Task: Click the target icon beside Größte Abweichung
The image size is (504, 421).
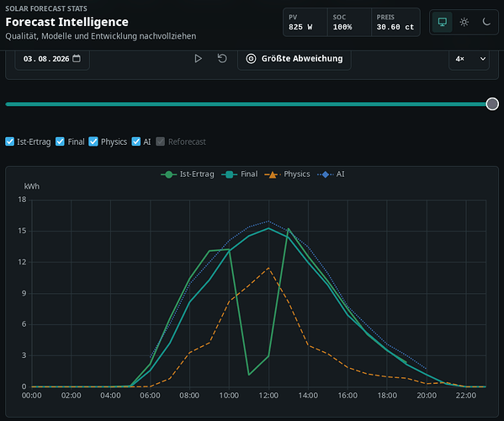Action: coord(251,59)
